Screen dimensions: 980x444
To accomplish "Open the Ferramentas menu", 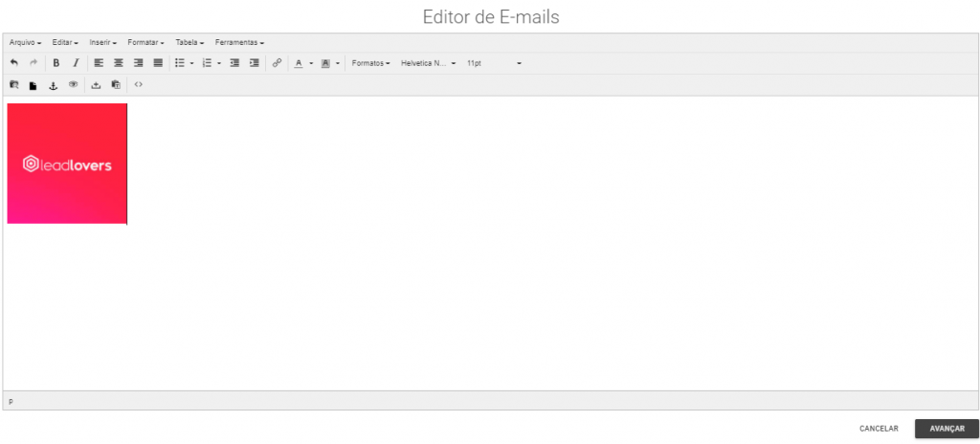I will coord(239,42).
